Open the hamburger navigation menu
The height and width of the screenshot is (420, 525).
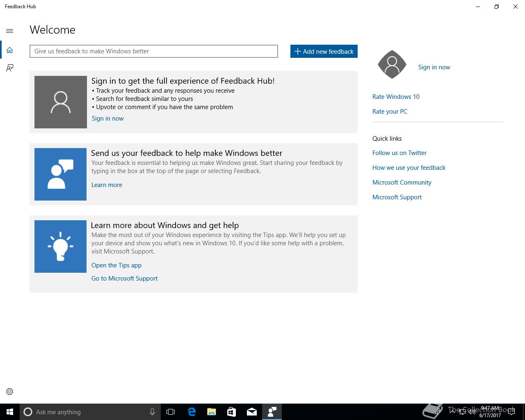(x=10, y=31)
